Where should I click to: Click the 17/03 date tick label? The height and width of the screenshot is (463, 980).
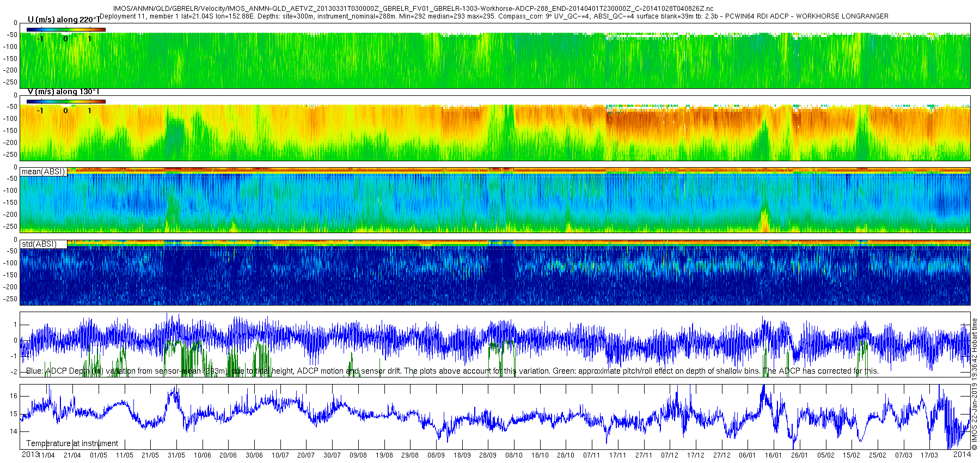929,455
